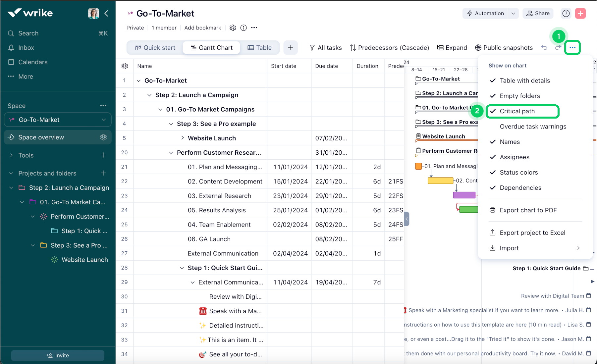Click the Share button
597x364 pixels.
pyautogui.click(x=538, y=13)
